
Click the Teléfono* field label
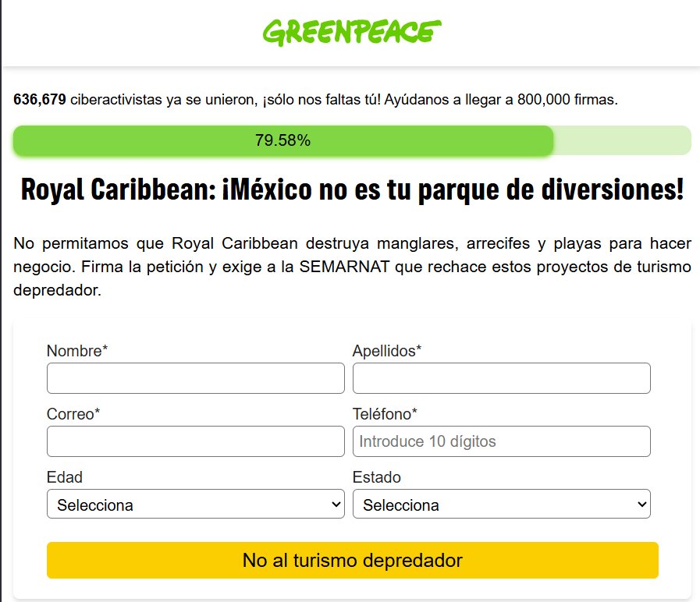385,413
